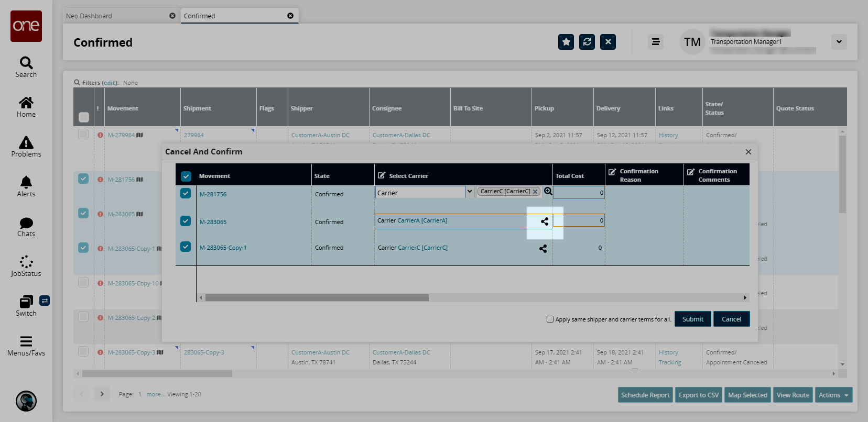Open Problems warning icon in sidebar
The image size is (868, 422).
(x=26, y=147)
